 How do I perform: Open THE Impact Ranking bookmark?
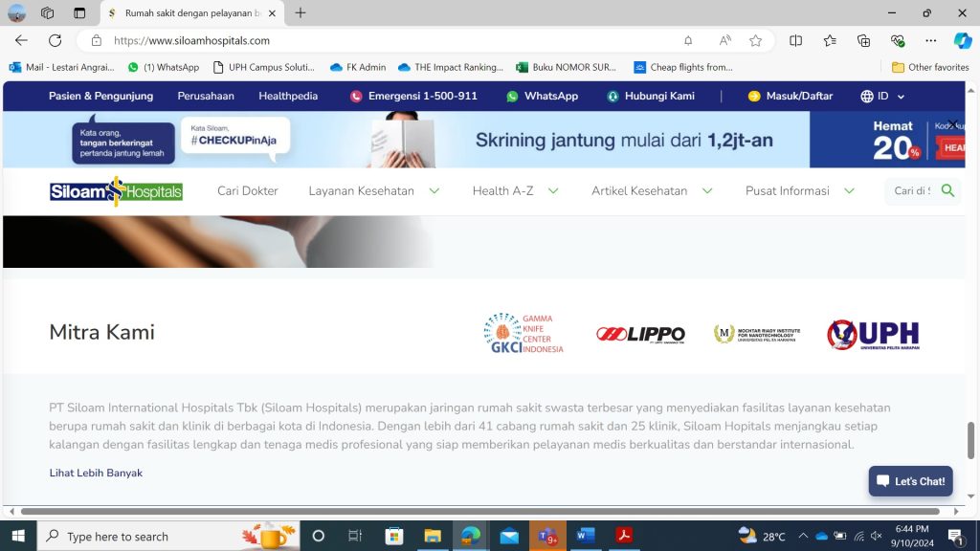tap(451, 67)
